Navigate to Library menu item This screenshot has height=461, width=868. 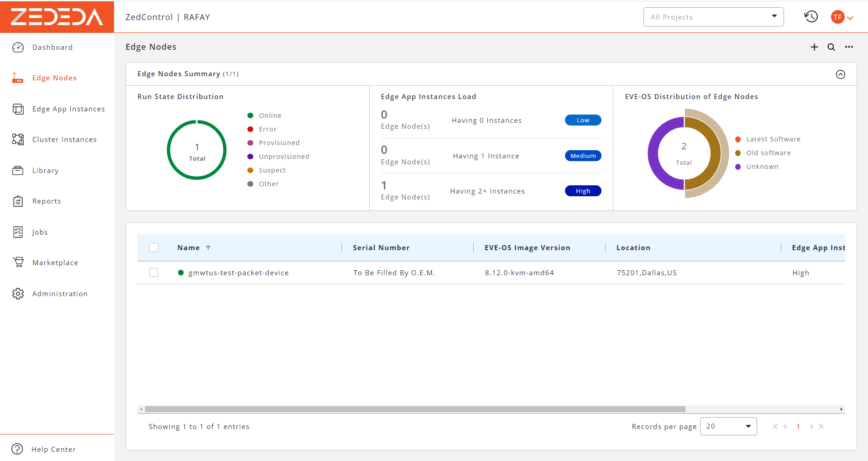point(45,171)
